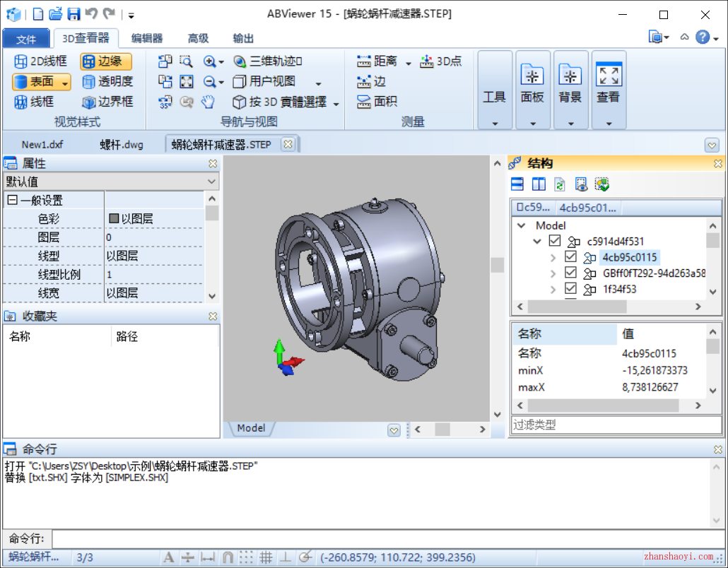The width and height of the screenshot is (728, 568).
Task: Click the zoom in magnifier icon
Action: tap(209, 61)
